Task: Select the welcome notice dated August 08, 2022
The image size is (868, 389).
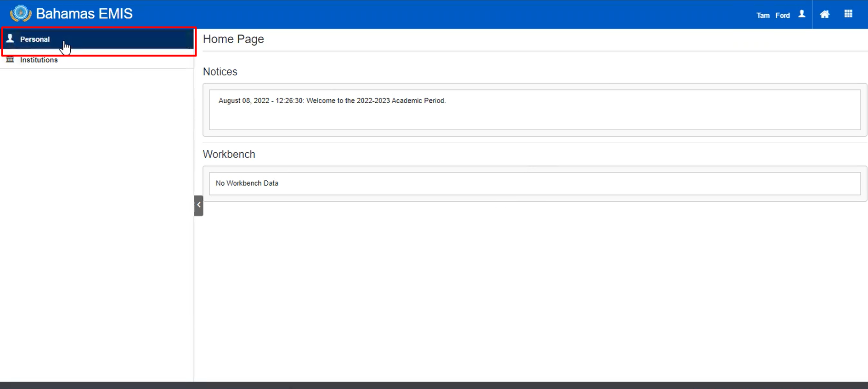Action: click(332, 100)
